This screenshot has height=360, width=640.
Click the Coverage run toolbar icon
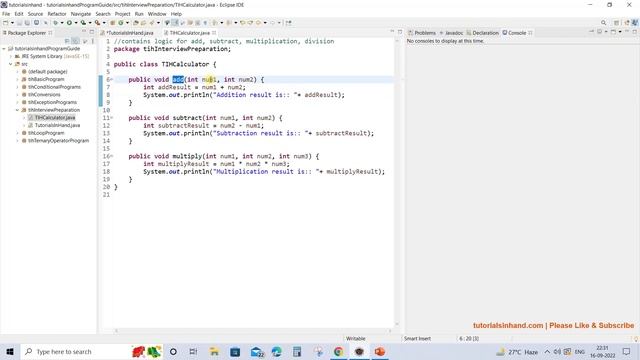pos(83,23)
